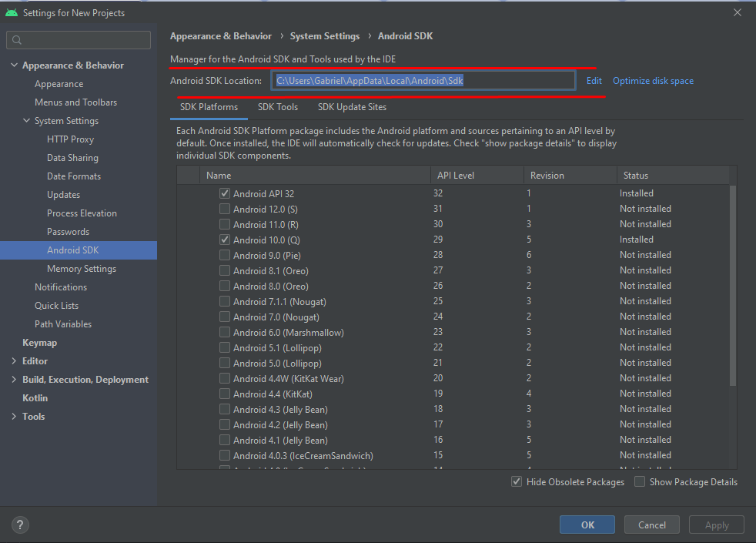Click Optimize disk space link

point(653,81)
